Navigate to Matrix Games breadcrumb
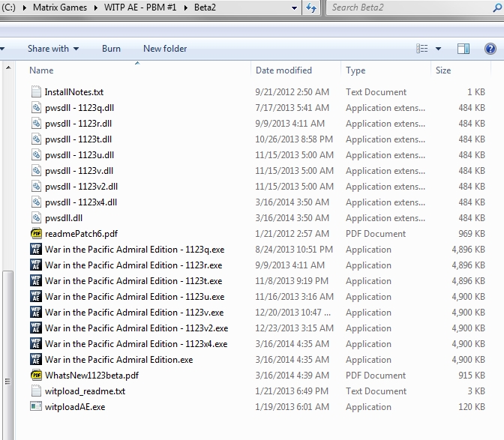The image size is (504, 440). [x=60, y=7]
